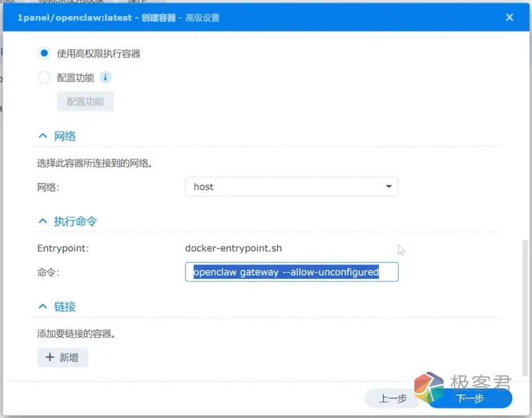Collapse the 链接 section chevron
This screenshot has width=532, height=418.
(43, 307)
